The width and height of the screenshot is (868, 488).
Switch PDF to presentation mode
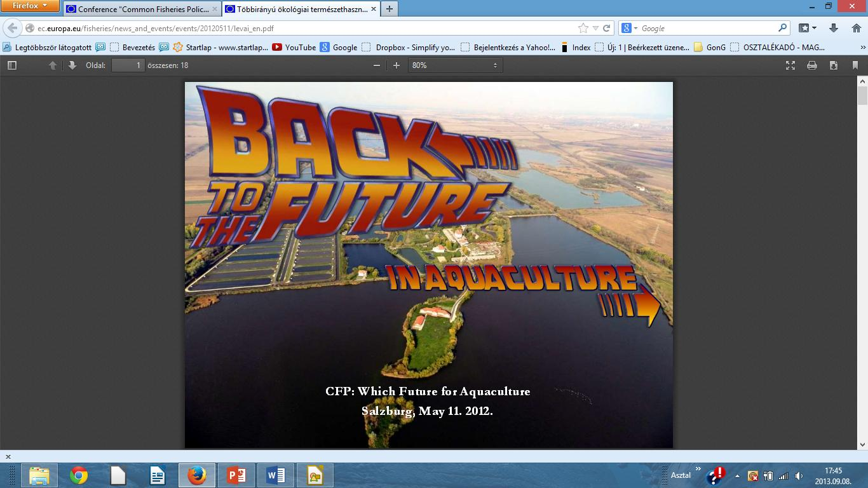790,65
